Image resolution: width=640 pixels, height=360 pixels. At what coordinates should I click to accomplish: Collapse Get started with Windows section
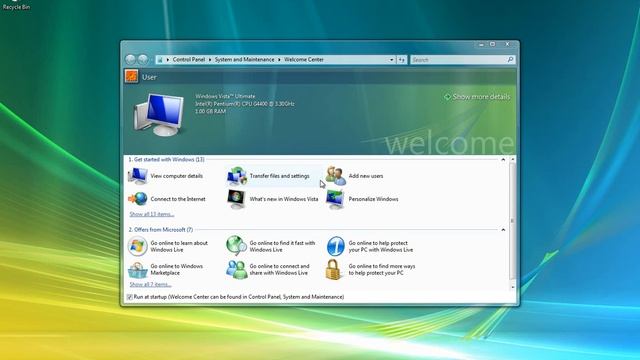click(503, 160)
